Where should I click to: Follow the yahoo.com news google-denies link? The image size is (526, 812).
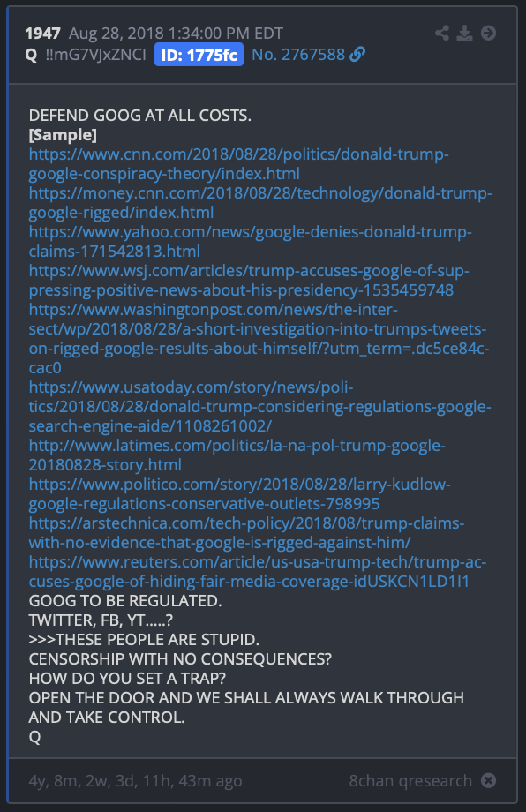click(250, 242)
